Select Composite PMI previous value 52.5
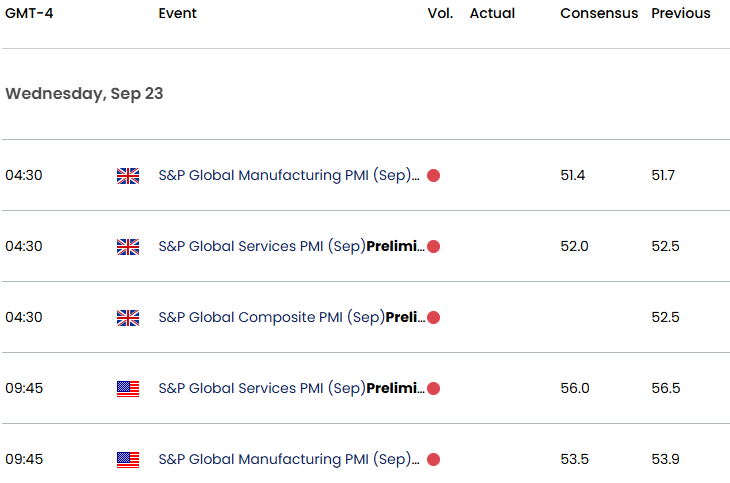Screen dimensions: 730x483 [665, 317]
